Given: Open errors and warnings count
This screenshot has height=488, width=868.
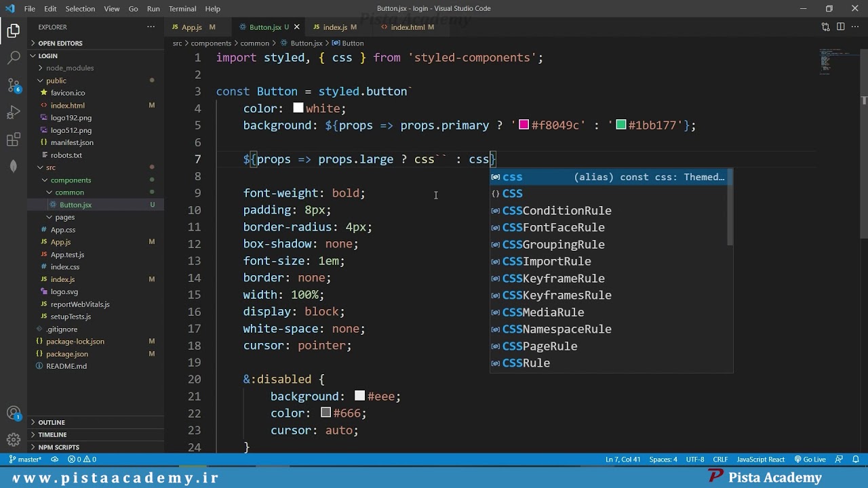Looking at the screenshot, I should [82, 460].
